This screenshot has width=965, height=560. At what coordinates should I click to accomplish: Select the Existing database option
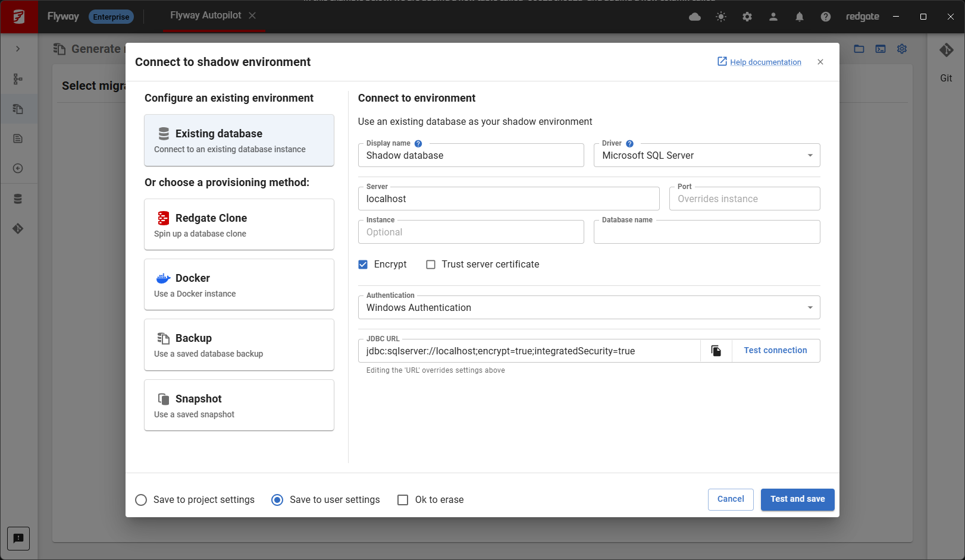tap(239, 140)
